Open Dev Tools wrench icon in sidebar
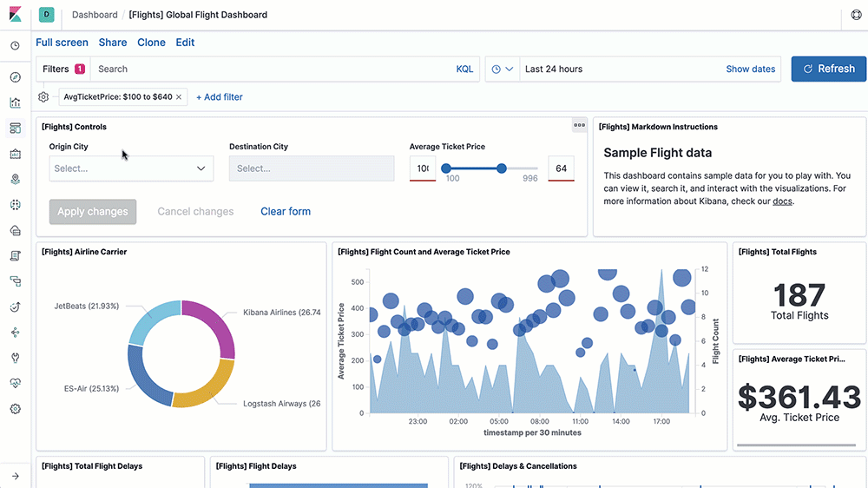 click(x=15, y=358)
